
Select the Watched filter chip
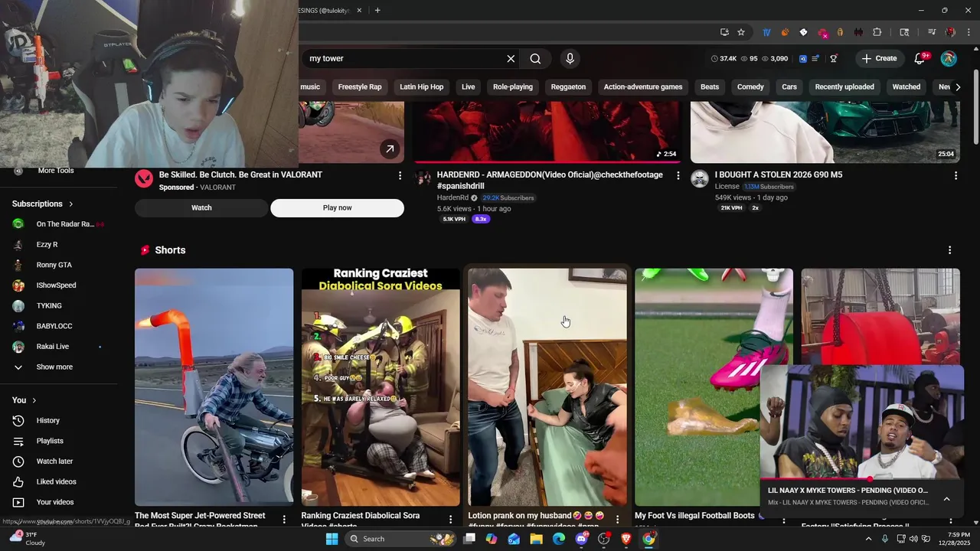[x=906, y=87]
